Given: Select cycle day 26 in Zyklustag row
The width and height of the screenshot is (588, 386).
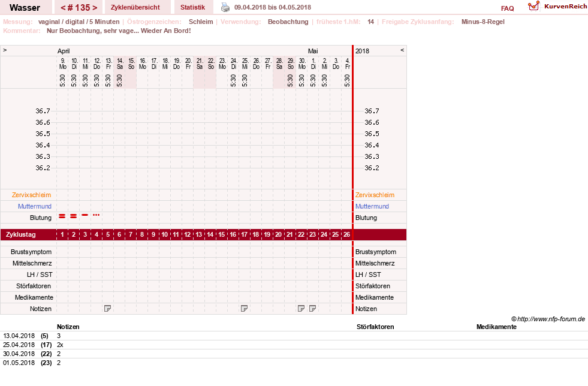Looking at the screenshot, I should [346, 234].
